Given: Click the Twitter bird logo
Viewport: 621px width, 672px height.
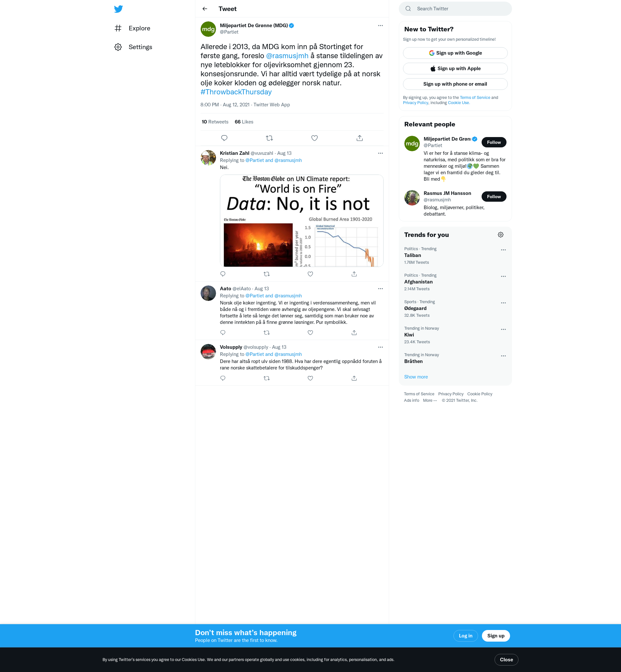Looking at the screenshot, I should coord(118,9).
